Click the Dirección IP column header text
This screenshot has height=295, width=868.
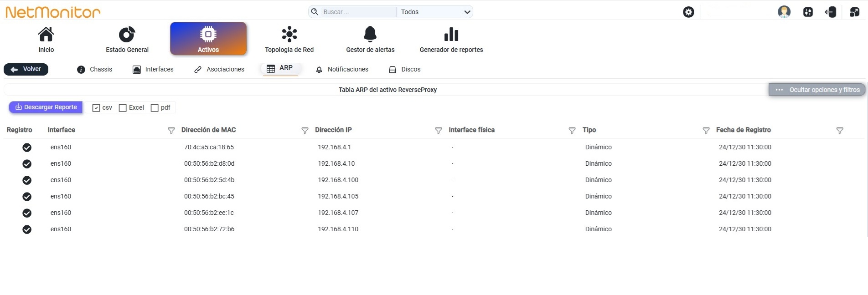coord(333,130)
